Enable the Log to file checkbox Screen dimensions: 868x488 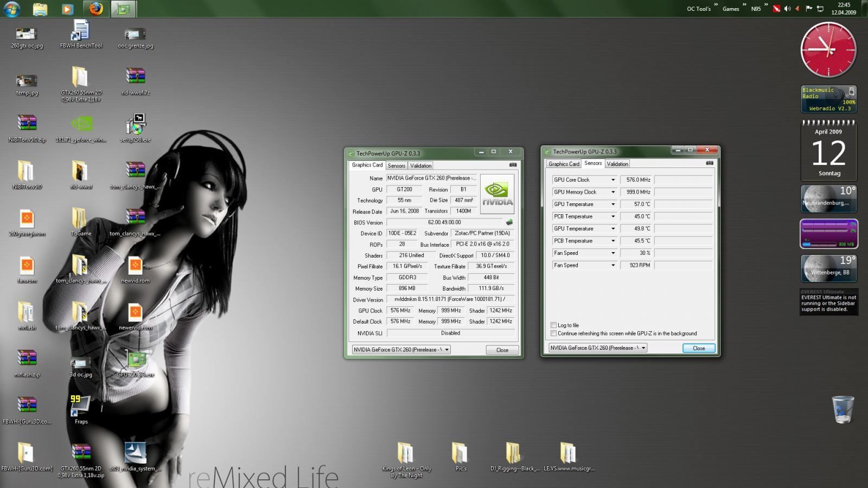(553, 325)
